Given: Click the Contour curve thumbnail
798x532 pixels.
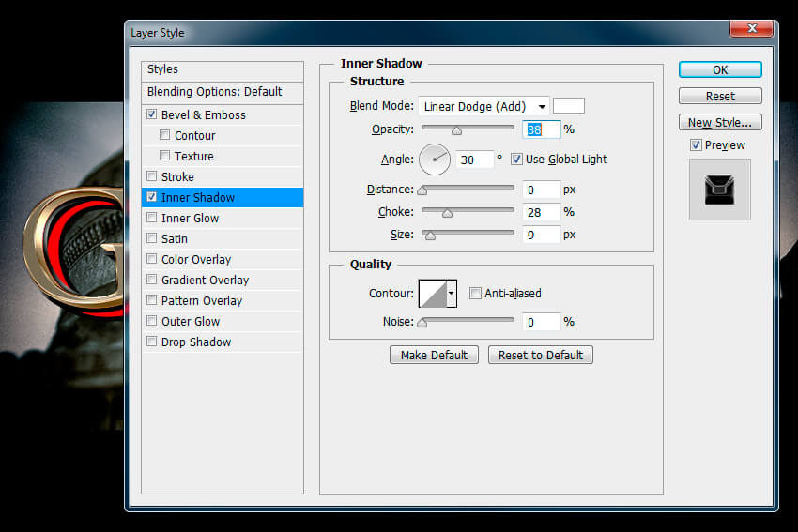Looking at the screenshot, I should (433, 294).
